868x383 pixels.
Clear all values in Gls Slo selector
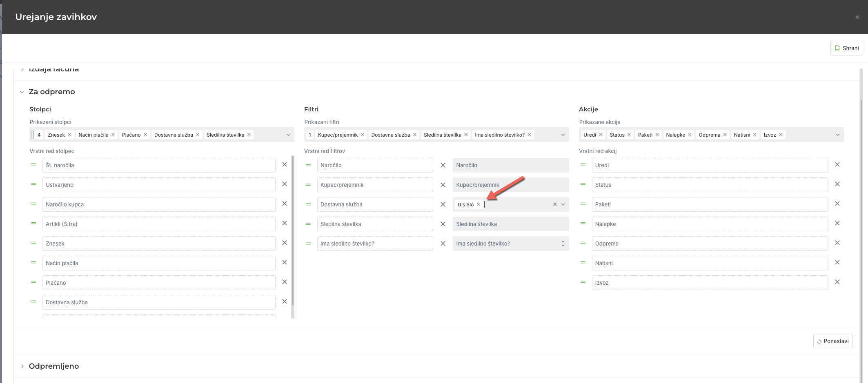coord(554,204)
